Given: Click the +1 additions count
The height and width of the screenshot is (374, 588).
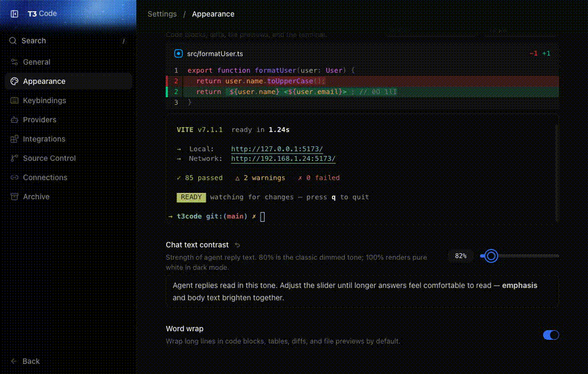Looking at the screenshot, I should [x=547, y=53].
